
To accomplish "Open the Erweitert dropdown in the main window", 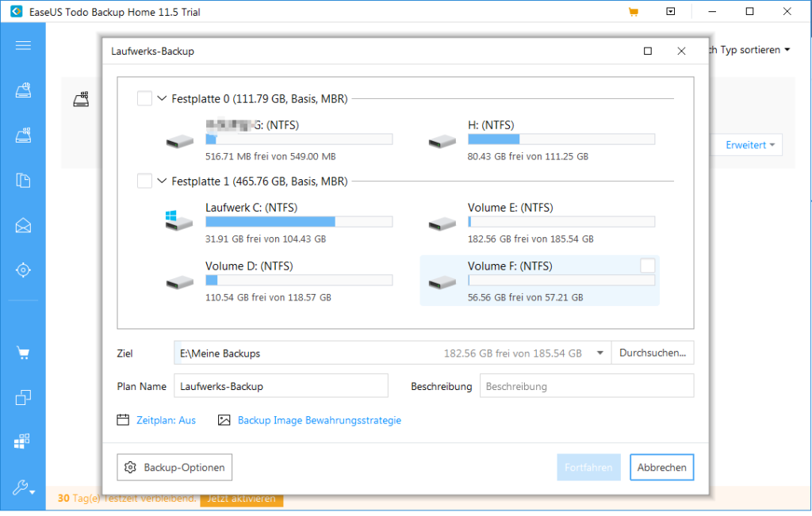I will click(x=750, y=145).
